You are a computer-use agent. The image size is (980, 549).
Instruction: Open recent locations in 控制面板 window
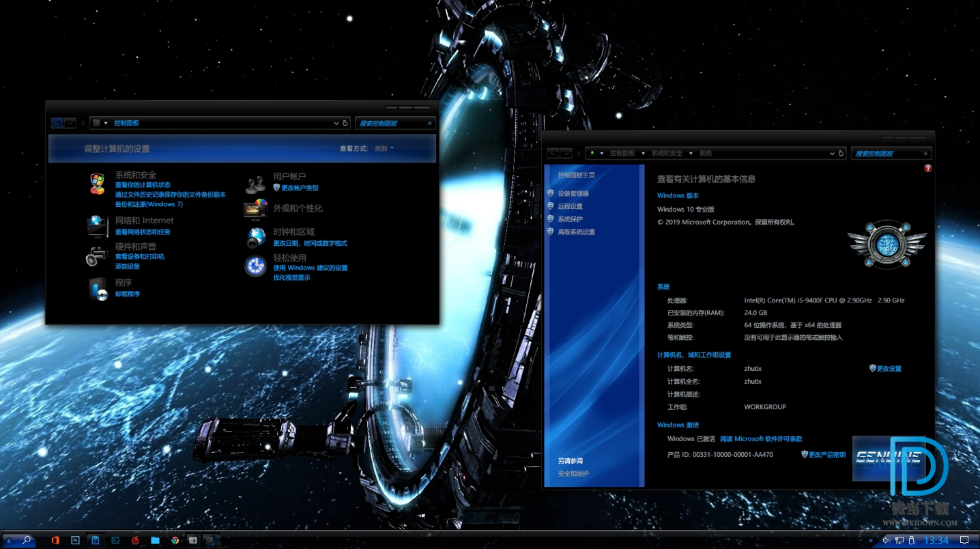(x=83, y=123)
